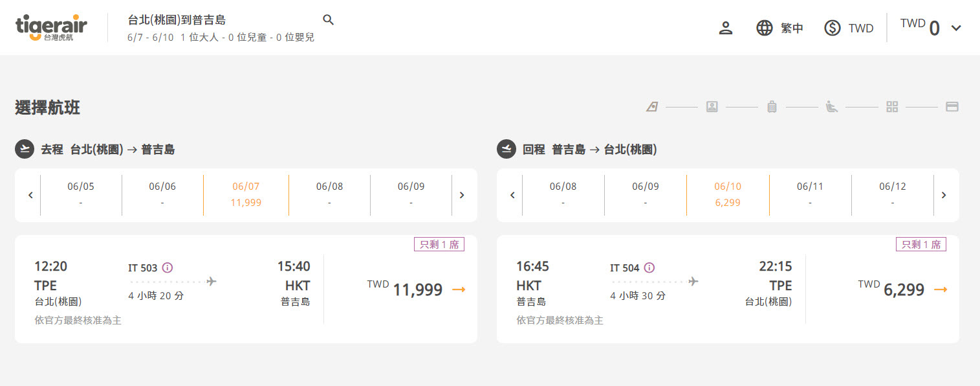
Task: Select the 06/05 outbound date tab
Action: click(81, 195)
